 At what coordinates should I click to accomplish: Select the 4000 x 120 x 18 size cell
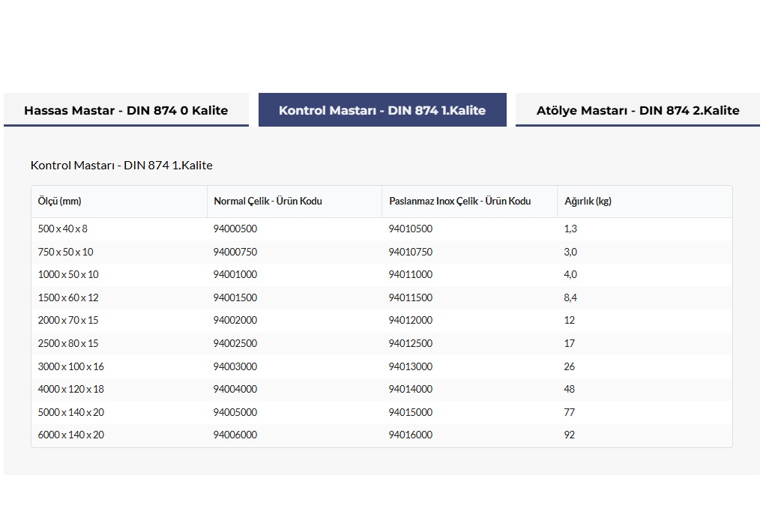[x=71, y=390]
